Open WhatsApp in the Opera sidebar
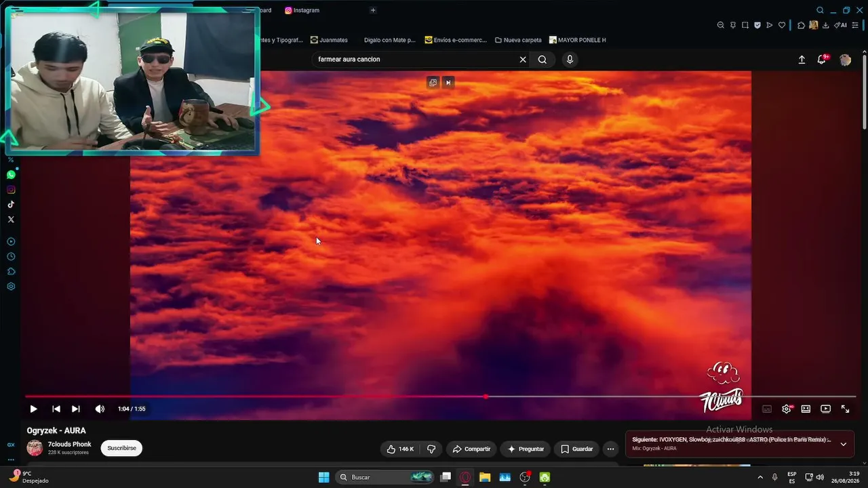Viewport: 868px width, 488px height. click(x=11, y=175)
